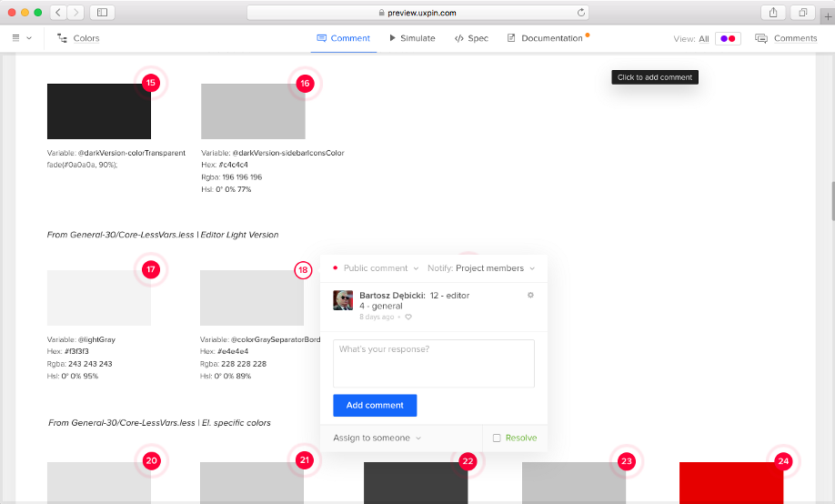
Task: Switch to Simulate mode tab
Action: (412, 38)
